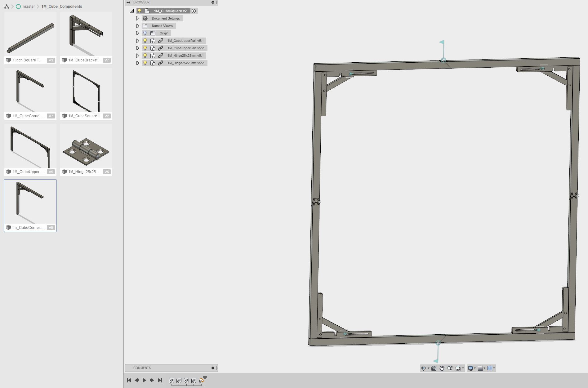Select the Pan tool
This screenshot has height=388, width=588.
click(442, 368)
